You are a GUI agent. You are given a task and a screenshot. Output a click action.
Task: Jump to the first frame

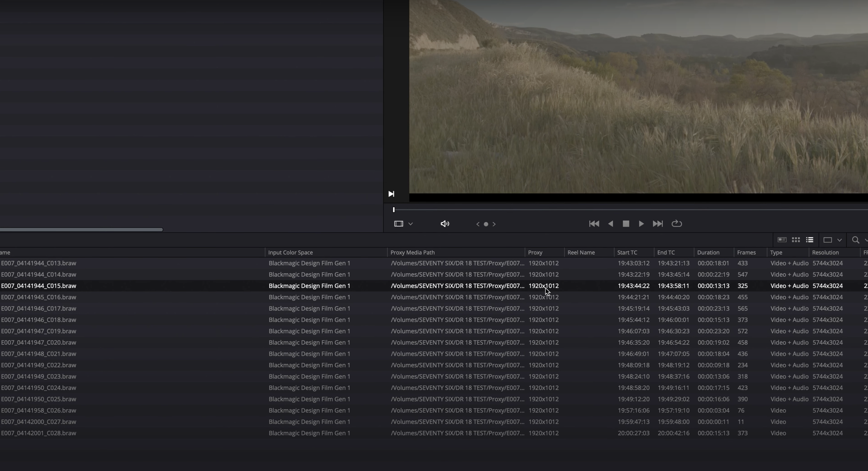[x=594, y=224]
